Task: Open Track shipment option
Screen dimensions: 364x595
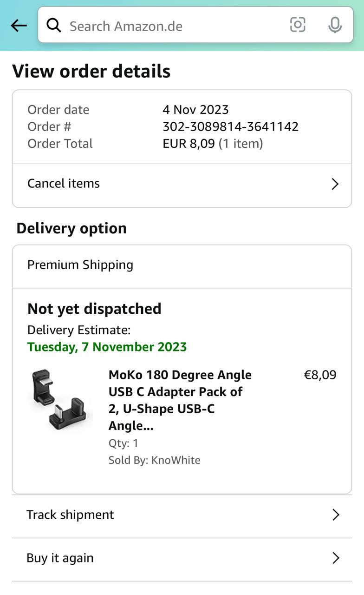Action: (70, 515)
